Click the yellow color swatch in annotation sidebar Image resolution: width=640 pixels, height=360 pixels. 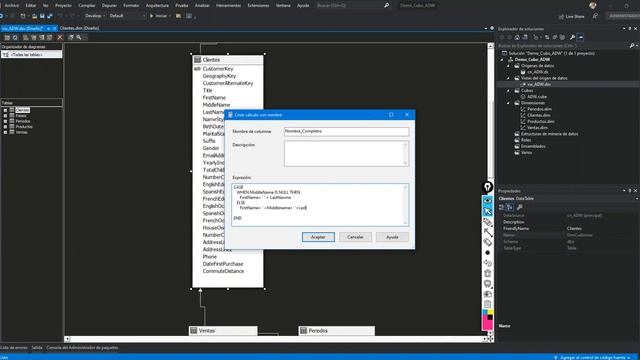491,312
